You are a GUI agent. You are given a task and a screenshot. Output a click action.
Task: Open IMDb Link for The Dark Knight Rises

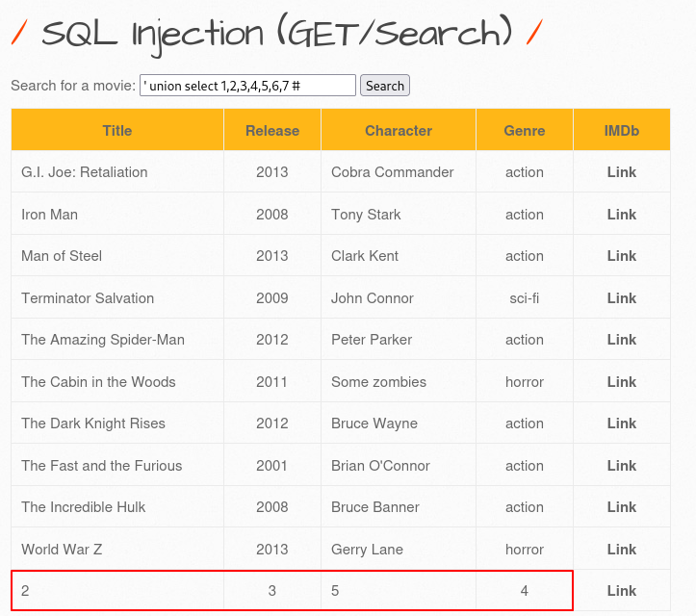pos(622,423)
